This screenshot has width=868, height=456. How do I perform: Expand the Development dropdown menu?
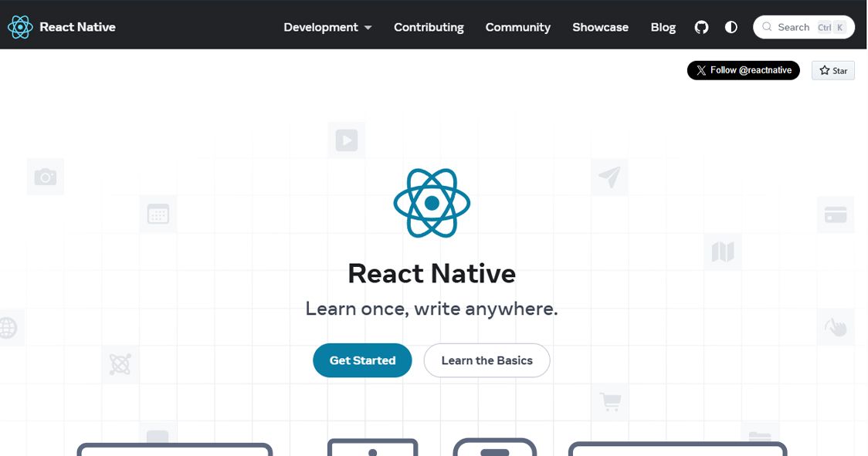point(327,27)
